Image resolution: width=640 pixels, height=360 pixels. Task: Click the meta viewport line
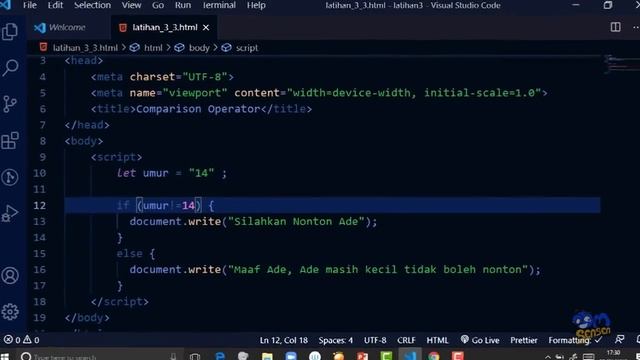pyautogui.click(x=319, y=93)
